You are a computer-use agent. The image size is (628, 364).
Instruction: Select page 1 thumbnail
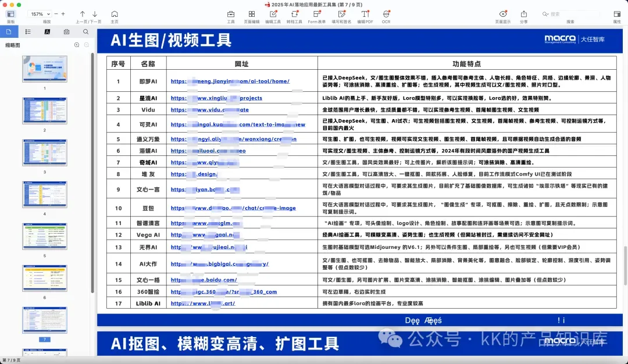tap(45, 69)
